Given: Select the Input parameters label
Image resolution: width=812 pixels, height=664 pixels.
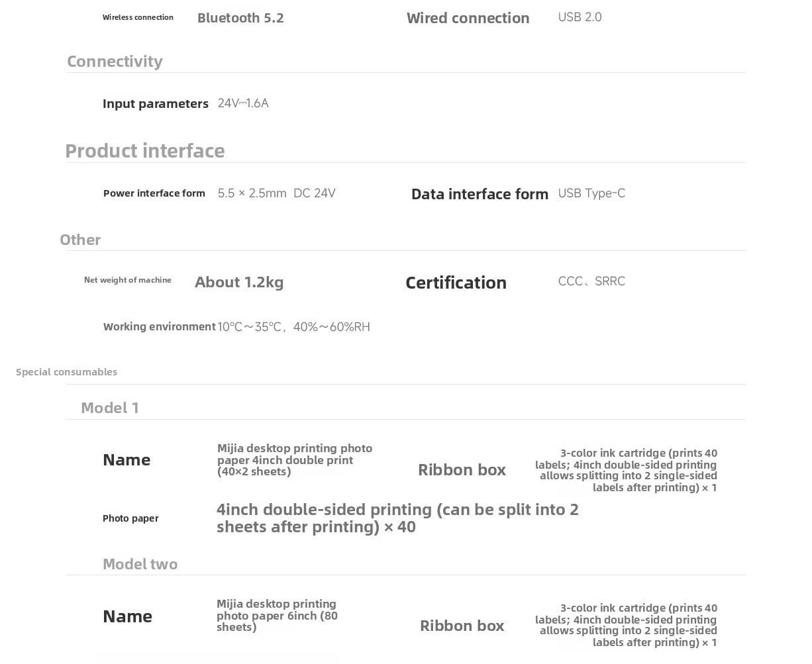Looking at the screenshot, I should (x=156, y=103).
